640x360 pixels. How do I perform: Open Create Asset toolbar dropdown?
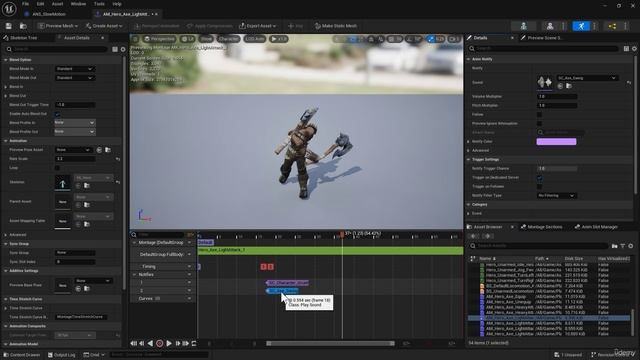tap(104, 26)
